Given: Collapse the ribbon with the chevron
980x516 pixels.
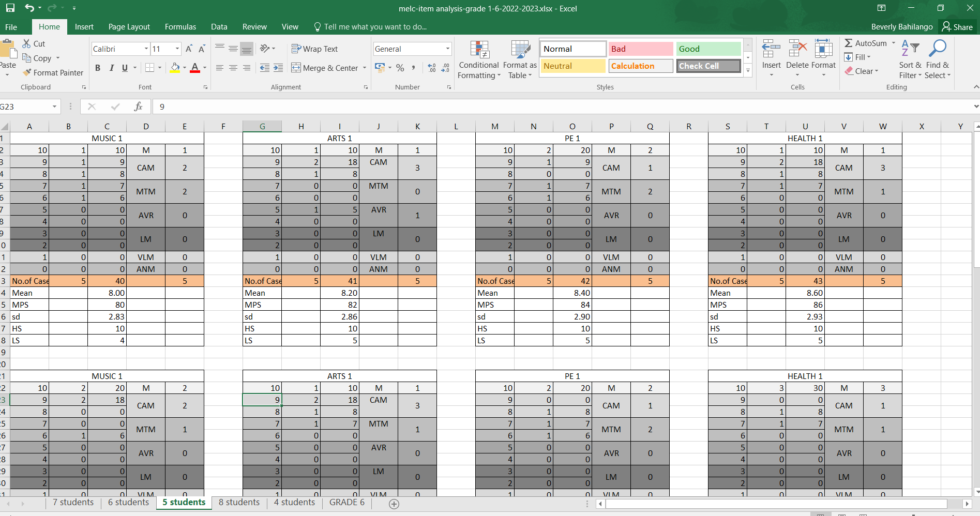Looking at the screenshot, I should pyautogui.click(x=976, y=87).
